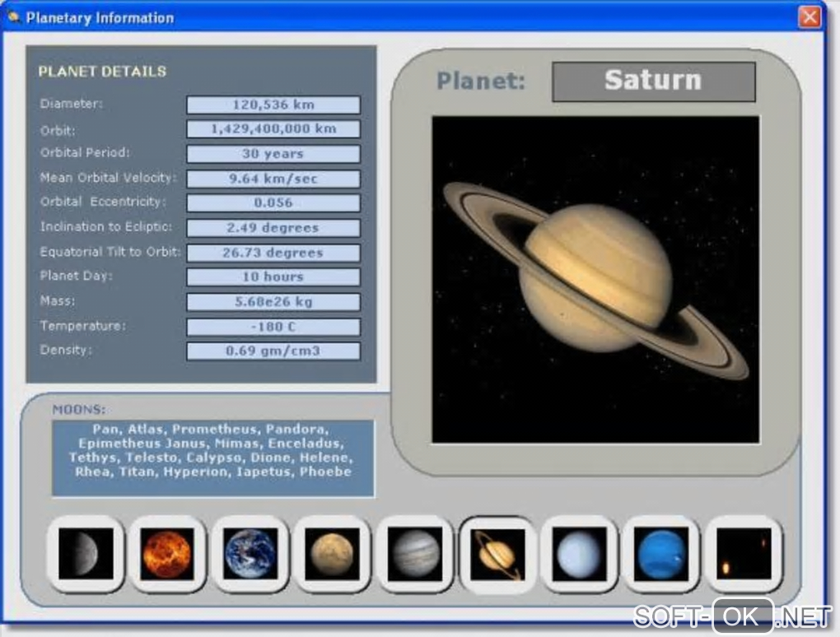Click the Orbit: label
Image resolution: width=840 pixels, height=637 pixels.
[58, 131]
